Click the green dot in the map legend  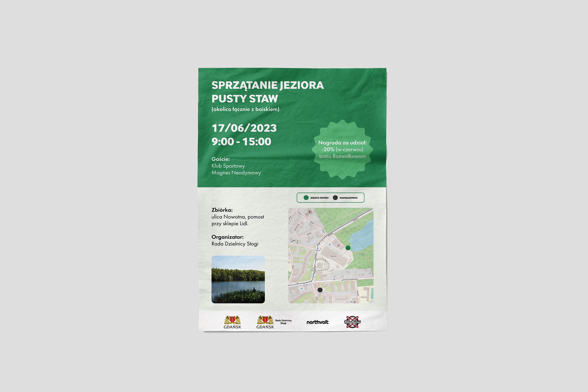coord(306,198)
